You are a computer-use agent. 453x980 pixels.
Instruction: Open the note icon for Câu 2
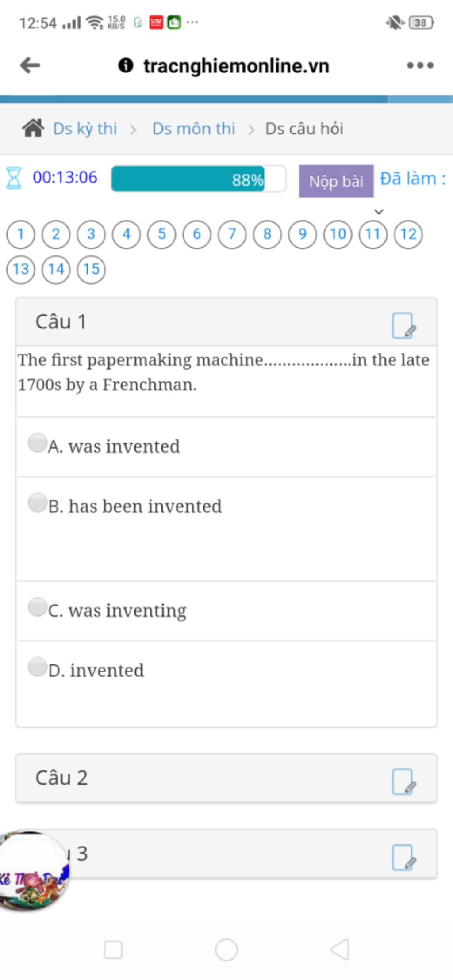tap(404, 782)
